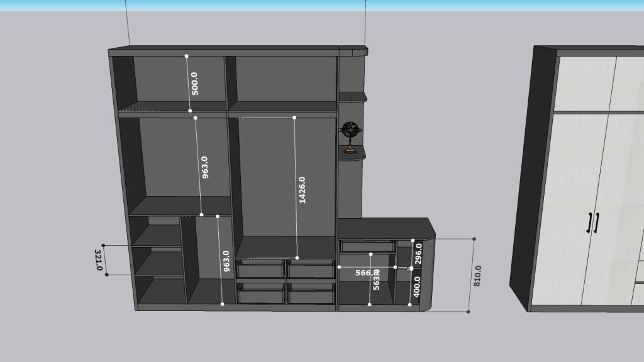Select the 321.0 shelf spacing label

[99, 260]
